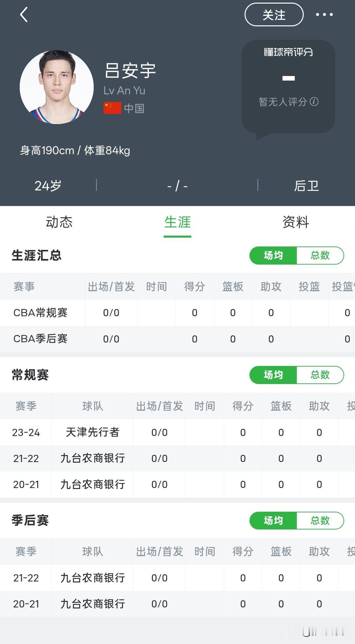The height and width of the screenshot is (644, 355).
Task: Open the CBA常规赛 row in career summary
Action: click(177, 313)
